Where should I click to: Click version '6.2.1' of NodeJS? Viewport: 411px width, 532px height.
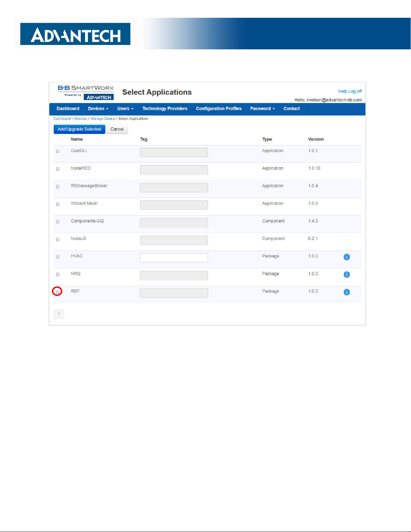click(x=313, y=239)
